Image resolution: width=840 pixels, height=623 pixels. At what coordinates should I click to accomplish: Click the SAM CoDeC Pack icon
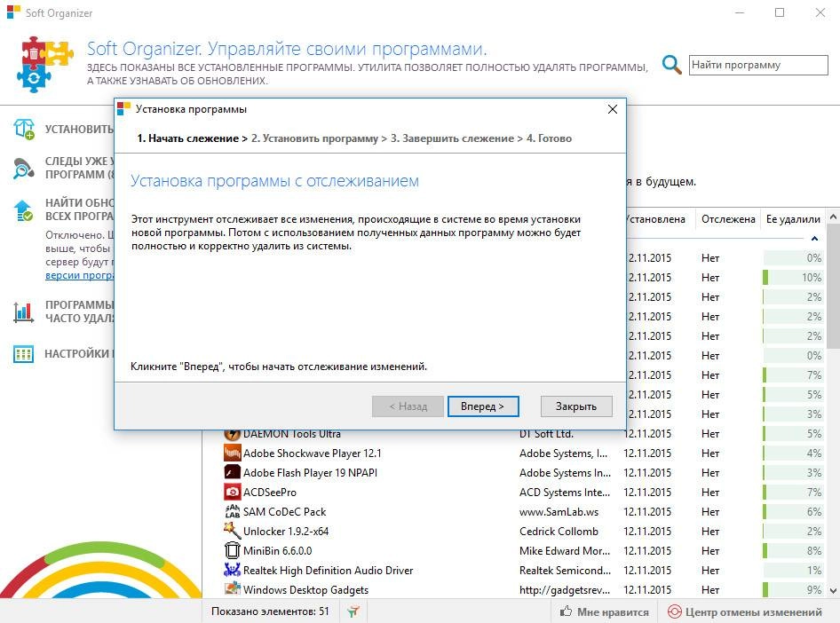pos(232,512)
